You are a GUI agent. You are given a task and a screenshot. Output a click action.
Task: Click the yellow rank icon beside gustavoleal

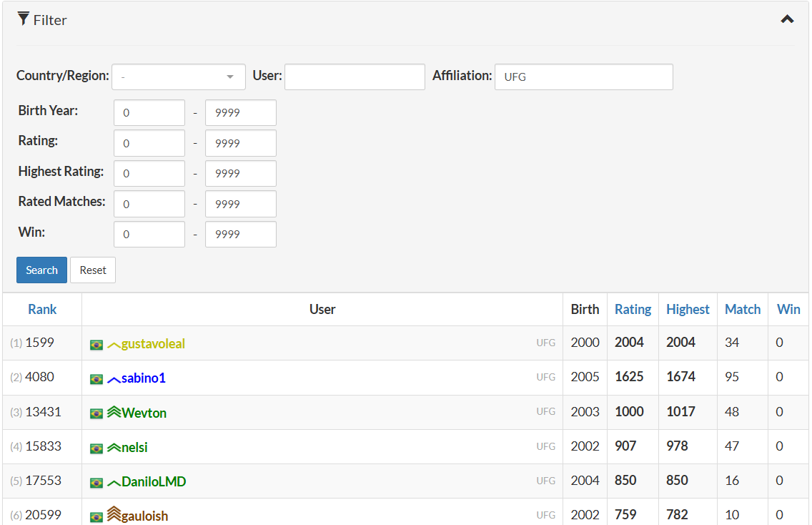(114, 345)
